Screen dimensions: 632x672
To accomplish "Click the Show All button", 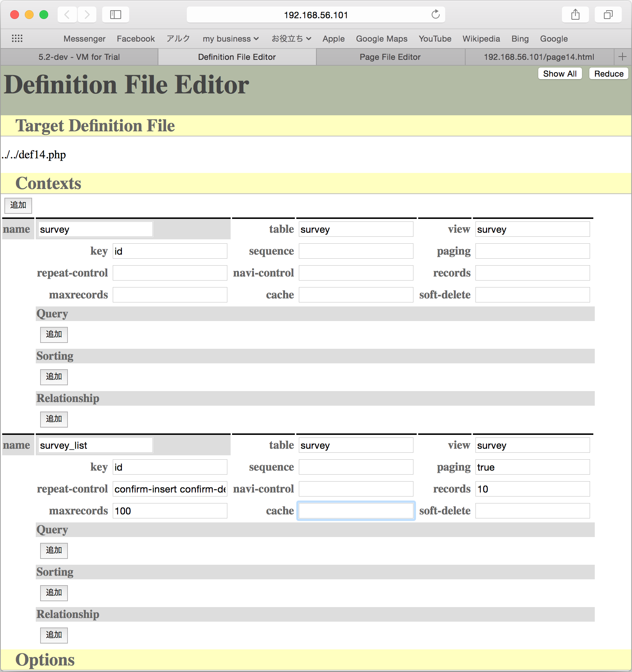I will 560,74.
